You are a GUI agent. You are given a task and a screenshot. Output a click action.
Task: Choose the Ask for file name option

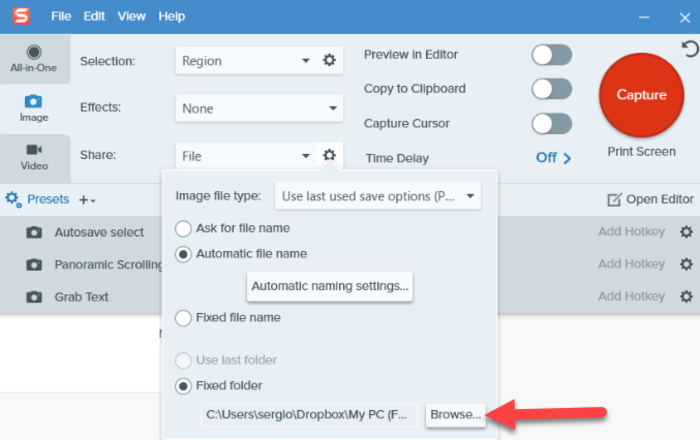[x=184, y=228]
